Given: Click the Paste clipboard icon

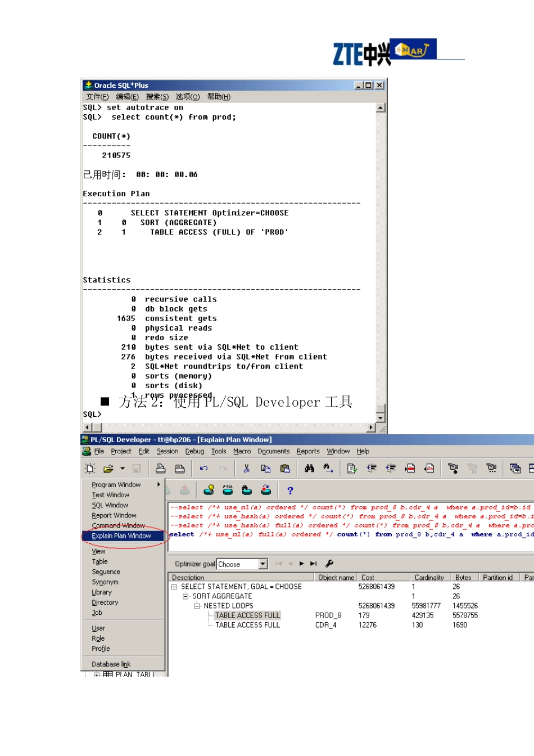Looking at the screenshot, I should click(x=285, y=468).
